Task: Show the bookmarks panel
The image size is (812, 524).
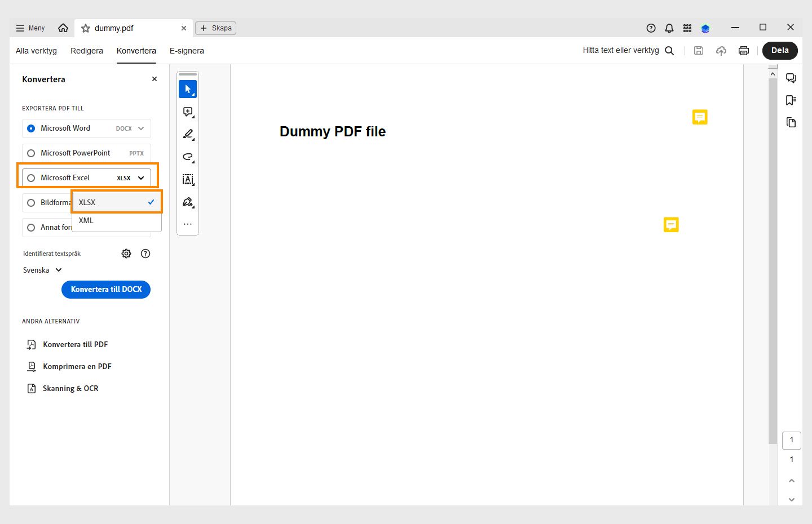Action: (791, 100)
